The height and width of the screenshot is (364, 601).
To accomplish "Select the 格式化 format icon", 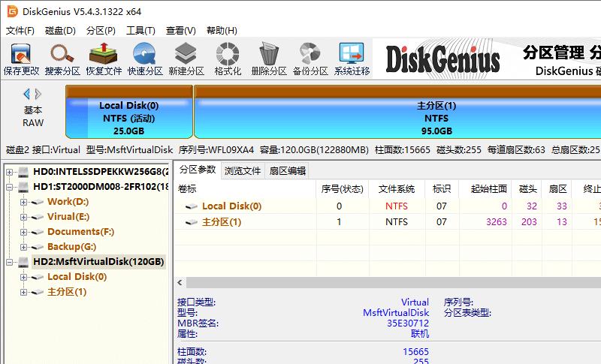I will point(228,59).
